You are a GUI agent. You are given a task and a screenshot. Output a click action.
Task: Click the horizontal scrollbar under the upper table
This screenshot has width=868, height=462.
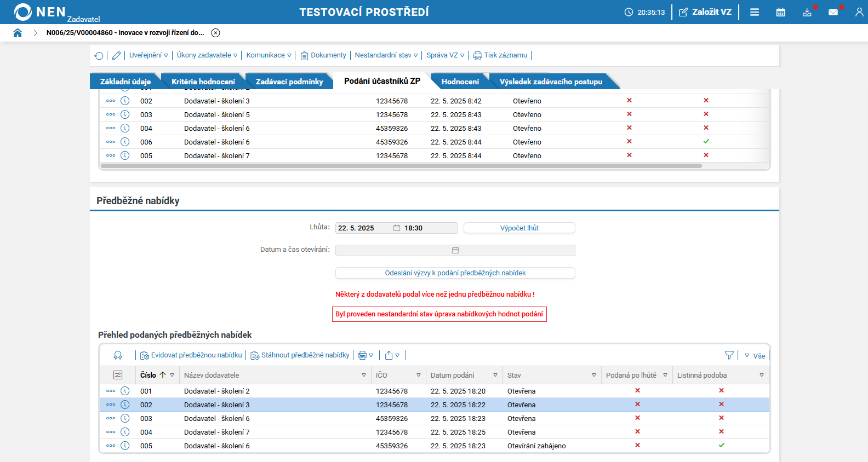point(401,166)
